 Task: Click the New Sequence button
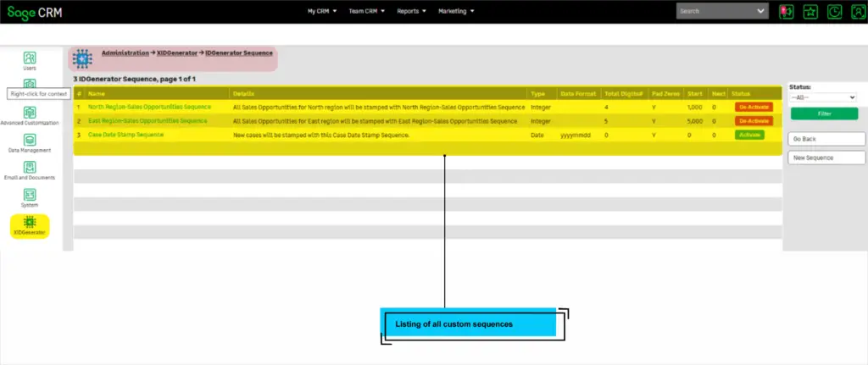point(826,158)
